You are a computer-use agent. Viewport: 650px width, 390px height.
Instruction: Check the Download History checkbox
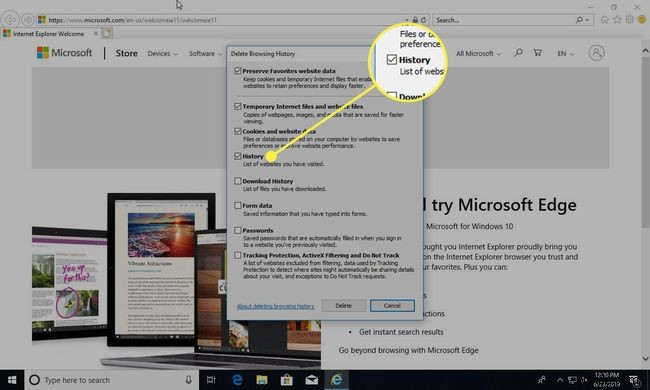(x=238, y=181)
